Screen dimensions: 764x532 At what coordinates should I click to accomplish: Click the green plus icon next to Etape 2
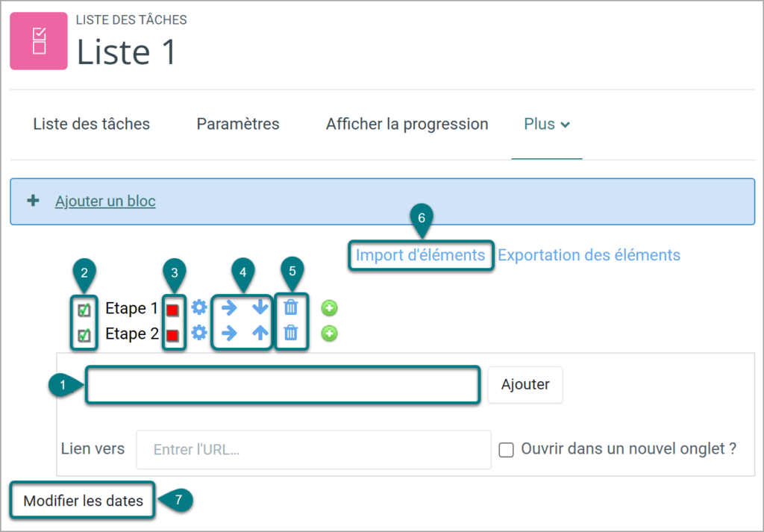pyautogui.click(x=329, y=334)
